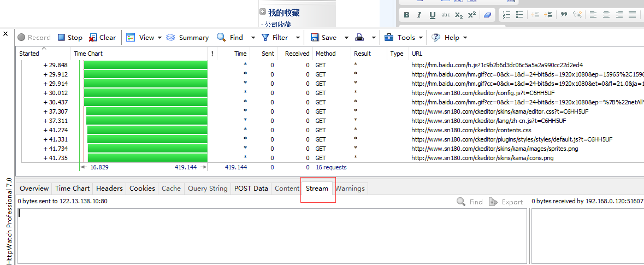The height and width of the screenshot is (265, 644).
Task: Expand the Filter dropdown arrow
Action: (x=298, y=38)
